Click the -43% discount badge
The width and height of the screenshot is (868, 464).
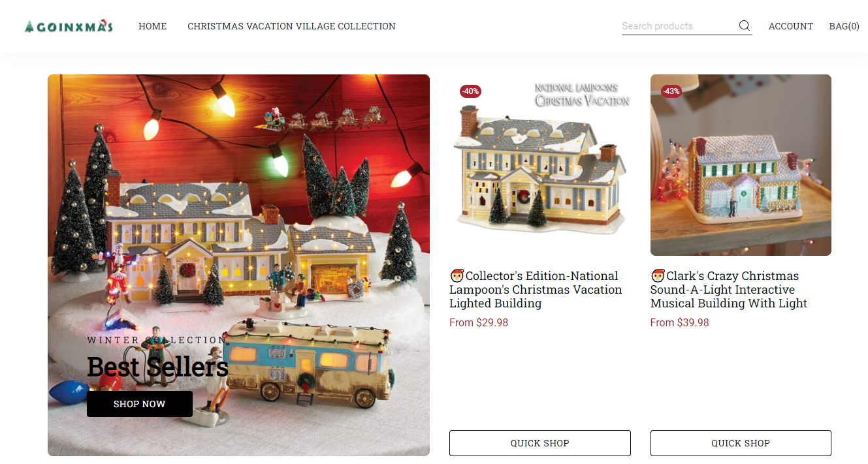tap(671, 91)
